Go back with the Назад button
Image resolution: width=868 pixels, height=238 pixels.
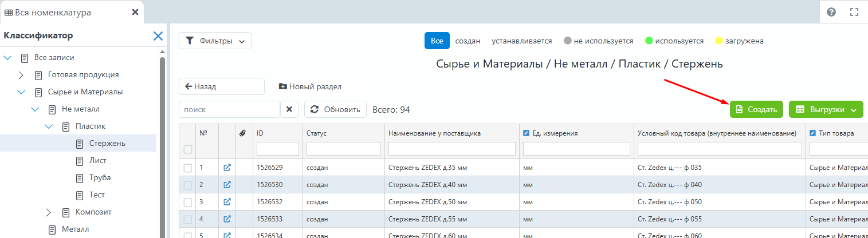pos(221,86)
